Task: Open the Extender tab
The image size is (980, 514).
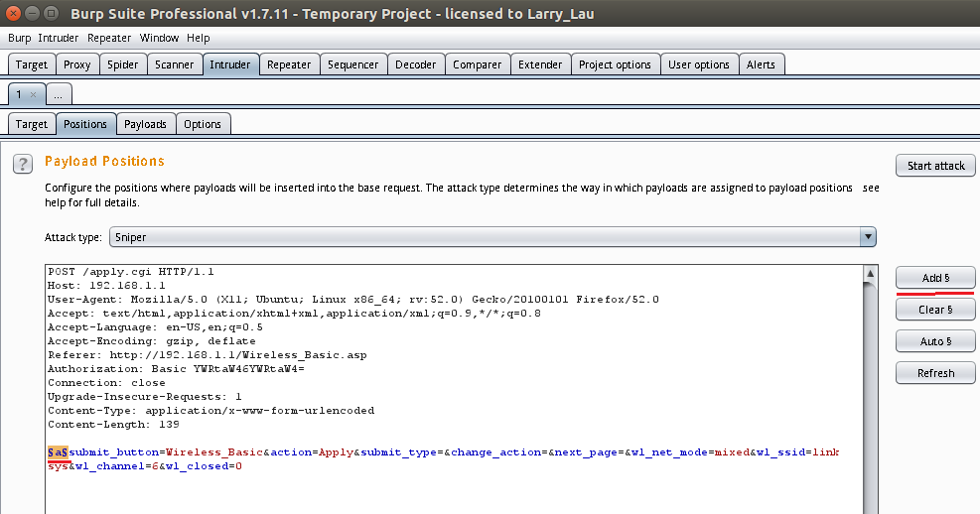Action: point(540,64)
